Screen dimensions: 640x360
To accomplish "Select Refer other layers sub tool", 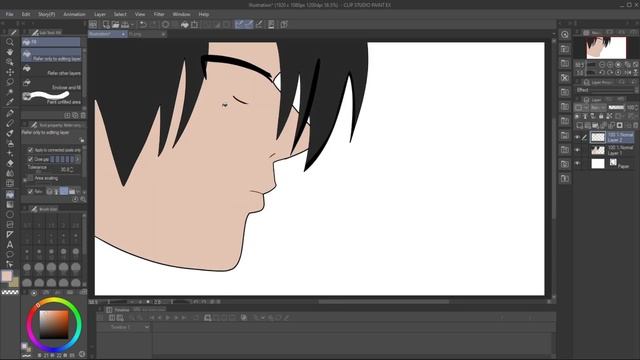I will coord(51,69).
